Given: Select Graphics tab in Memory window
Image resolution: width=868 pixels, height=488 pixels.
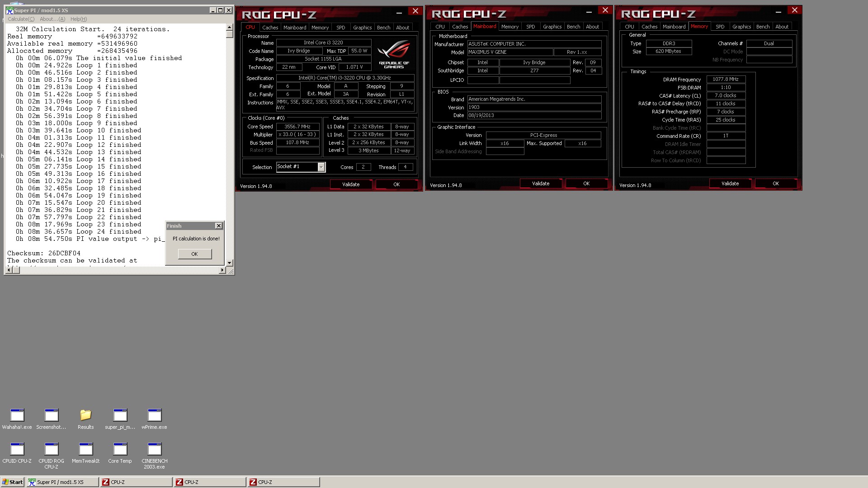Looking at the screenshot, I should point(742,27).
